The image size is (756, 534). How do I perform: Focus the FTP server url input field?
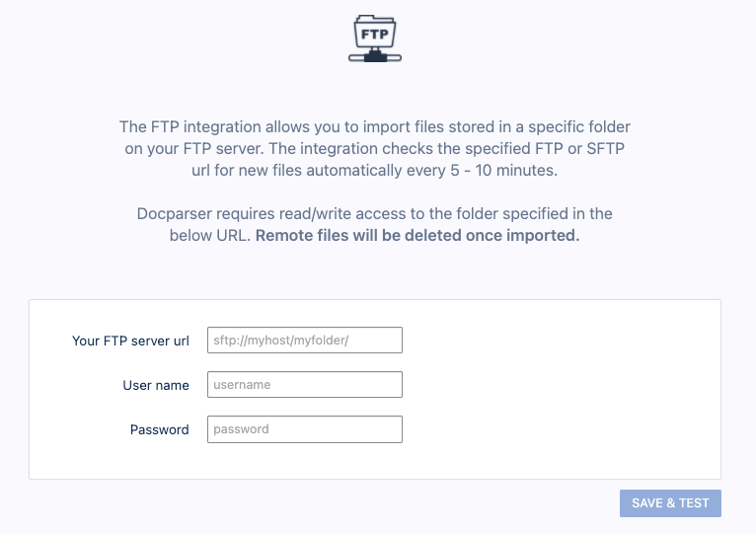coord(305,341)
